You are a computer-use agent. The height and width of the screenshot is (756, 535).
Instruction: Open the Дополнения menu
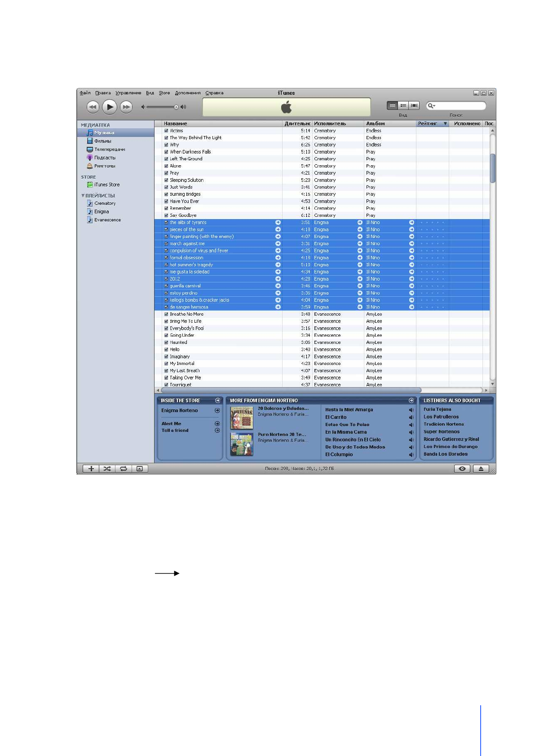pos(188,93)
